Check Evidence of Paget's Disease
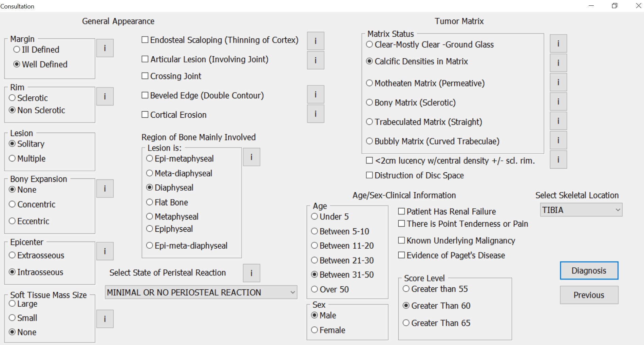 tap(452, 255)
